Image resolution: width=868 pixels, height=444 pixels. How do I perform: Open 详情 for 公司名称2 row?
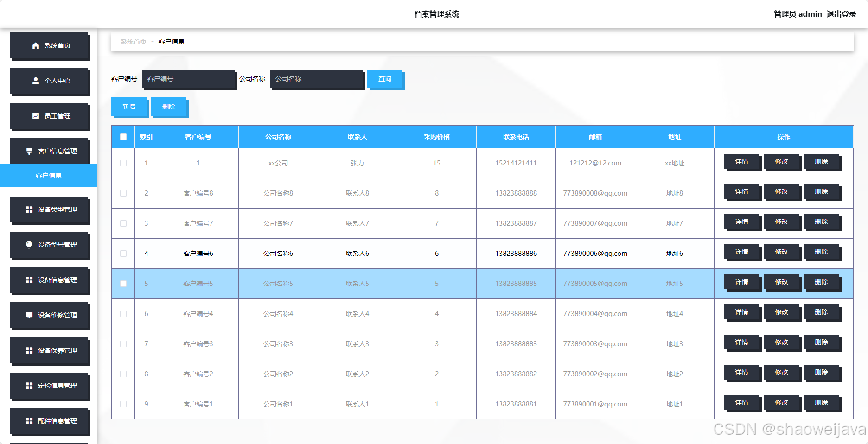point(742,373)
